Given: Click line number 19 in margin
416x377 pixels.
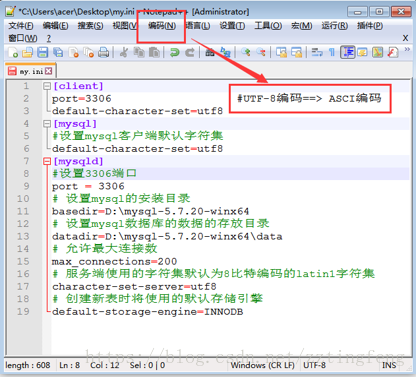Looking at the screenshot, I should [23, 311].
